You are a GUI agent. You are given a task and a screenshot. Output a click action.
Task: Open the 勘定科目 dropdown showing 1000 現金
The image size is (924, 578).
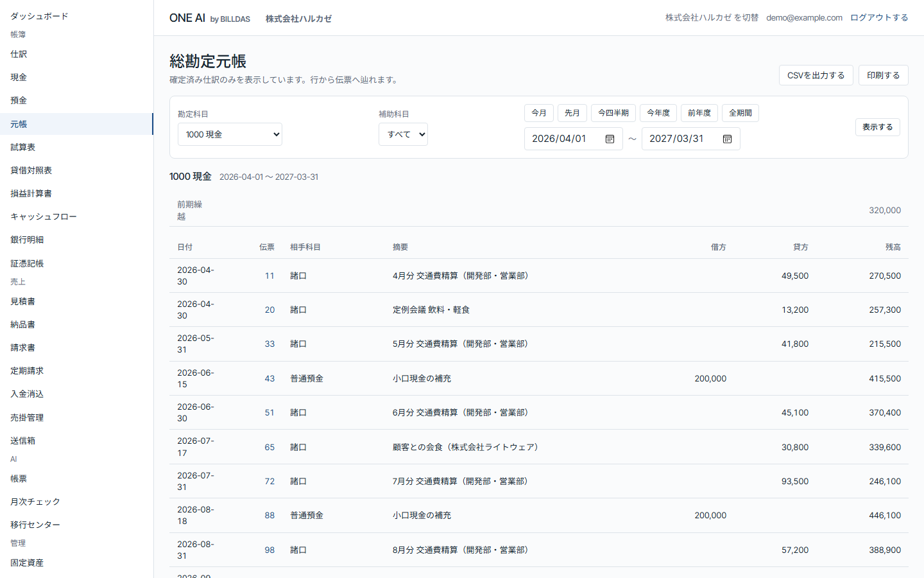point(230,134)
